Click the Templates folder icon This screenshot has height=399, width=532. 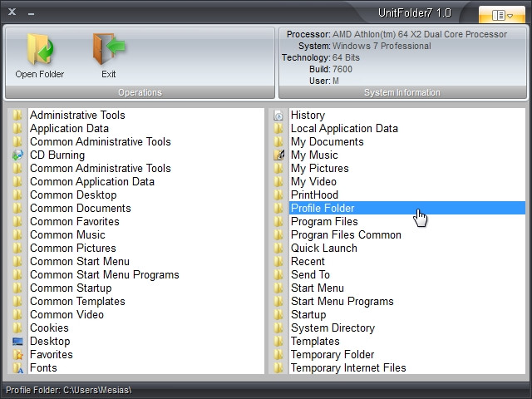pos(278,342)
